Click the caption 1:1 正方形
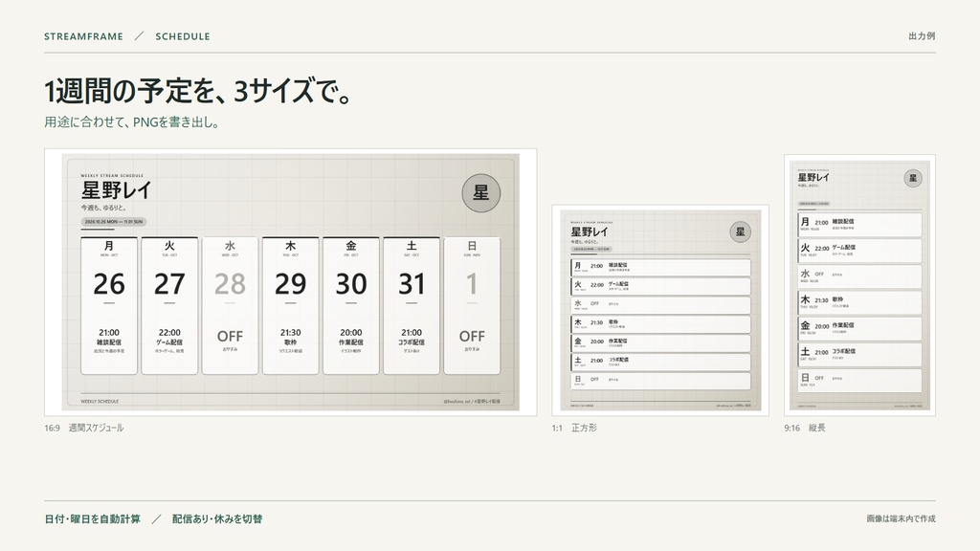Screen dimensions: 980x551 (x=574, y=428)
